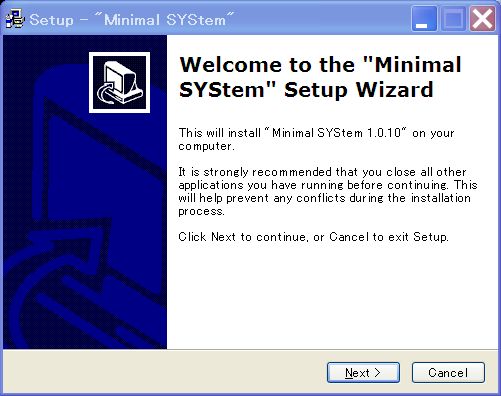Minimize the Setup window
Screen dimensions: 501x396
coord(424,19)
